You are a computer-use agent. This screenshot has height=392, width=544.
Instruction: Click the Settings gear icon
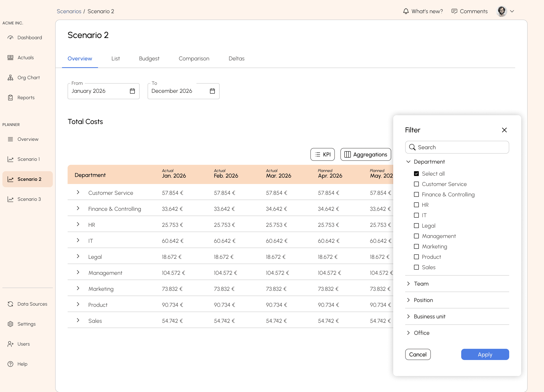(x=10, y=324)
